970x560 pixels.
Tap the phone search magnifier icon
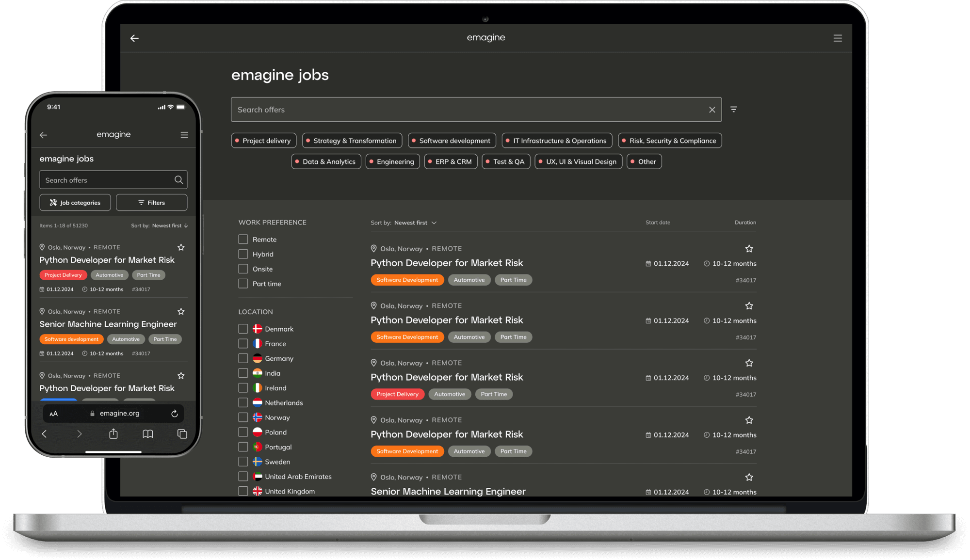point(179,180)
